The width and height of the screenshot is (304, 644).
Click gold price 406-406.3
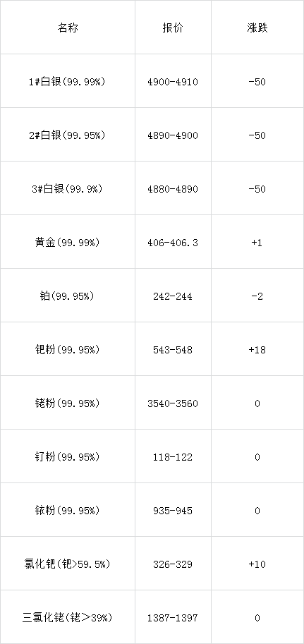point(173,243)
